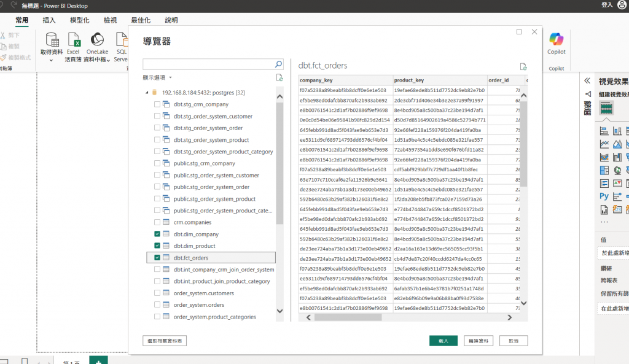This screenshot has height=364, width=629.
Task: Add a new page with plus icon
Action: 98,360
